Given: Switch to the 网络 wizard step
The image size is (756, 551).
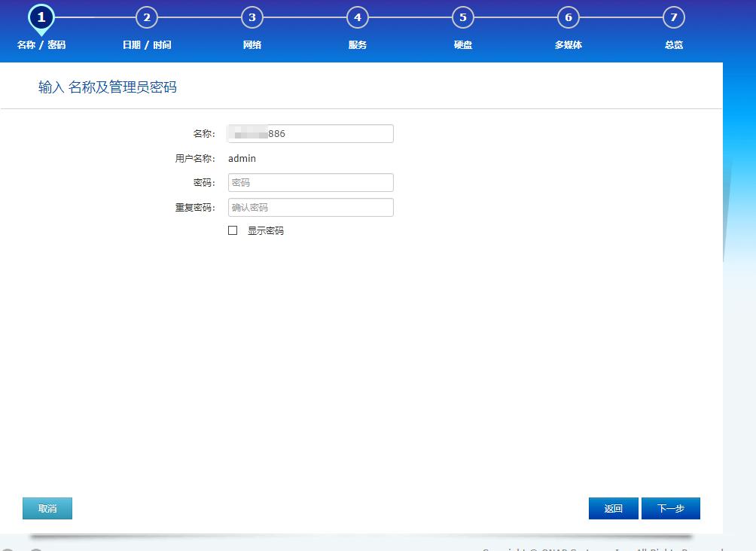Looking at the screenshot, I should 252,45.
